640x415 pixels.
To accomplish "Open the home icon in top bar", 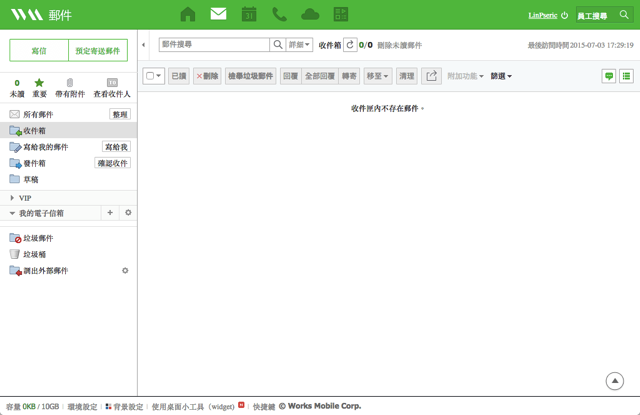I will click(187, 14).
